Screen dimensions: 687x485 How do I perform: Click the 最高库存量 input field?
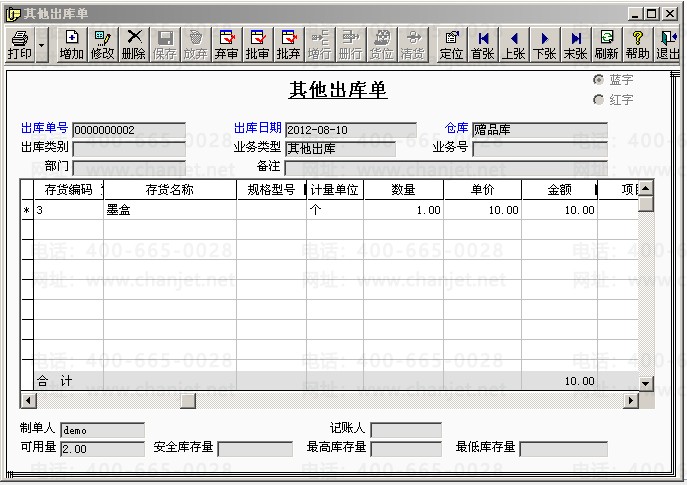[406, 449]
